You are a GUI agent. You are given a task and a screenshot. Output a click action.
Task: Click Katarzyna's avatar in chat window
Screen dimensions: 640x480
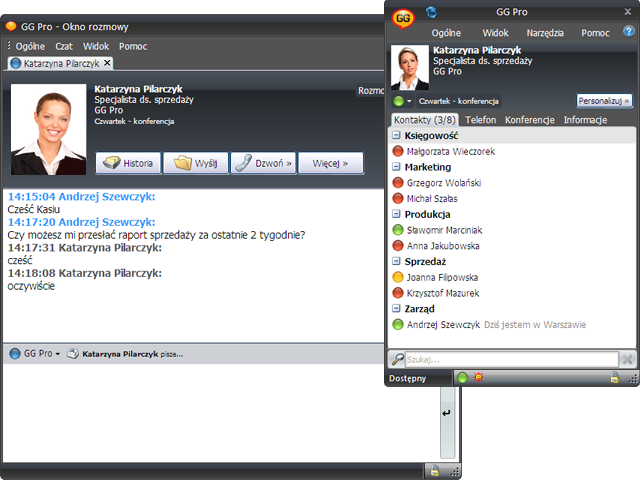click(49, 129)
